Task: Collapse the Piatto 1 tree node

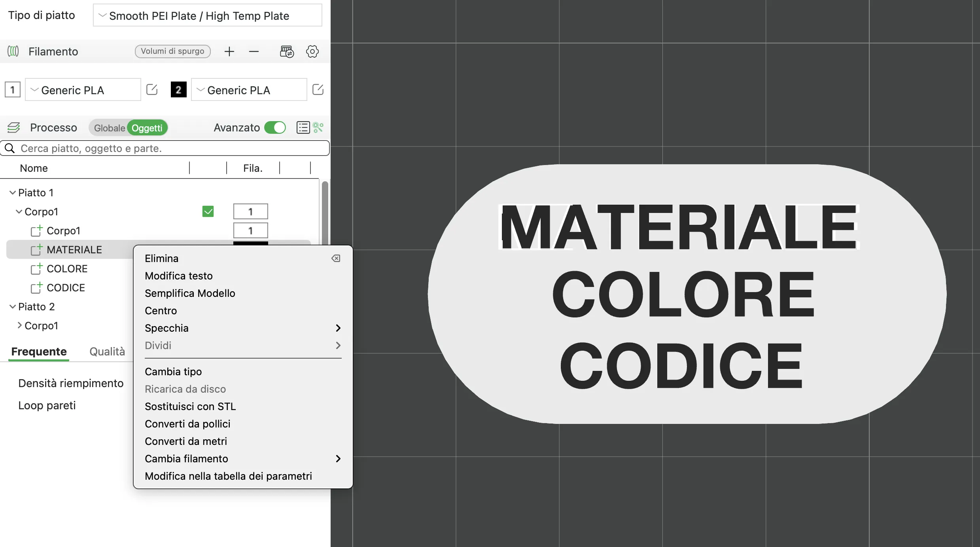Action: pyautogui.click(x=13, y=193)
